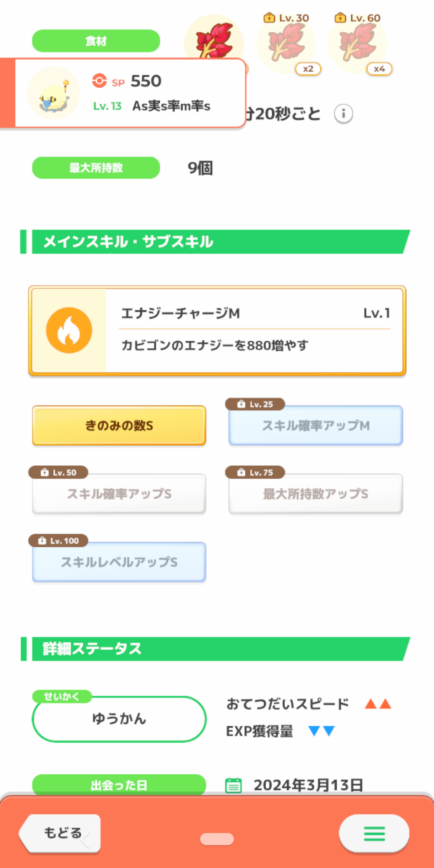
Task: Tap locked 最大所持数アップS sub skill
Action: point(316,493)
